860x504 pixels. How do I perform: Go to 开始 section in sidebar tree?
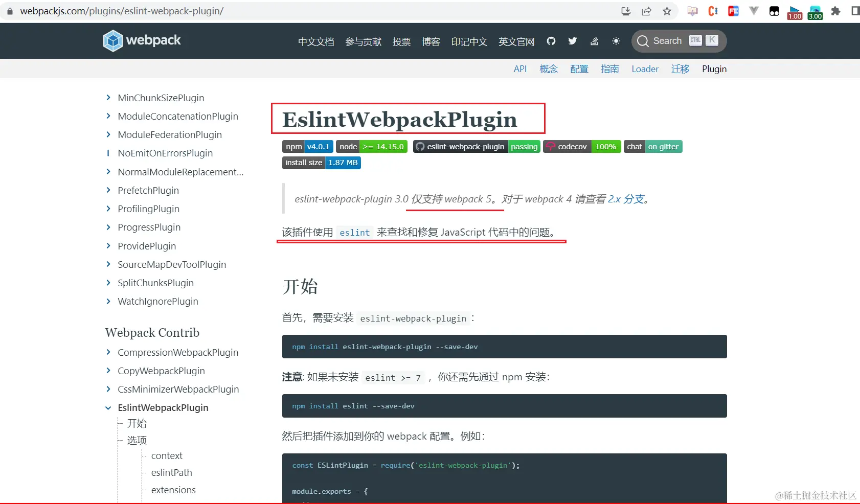(137, 423)
